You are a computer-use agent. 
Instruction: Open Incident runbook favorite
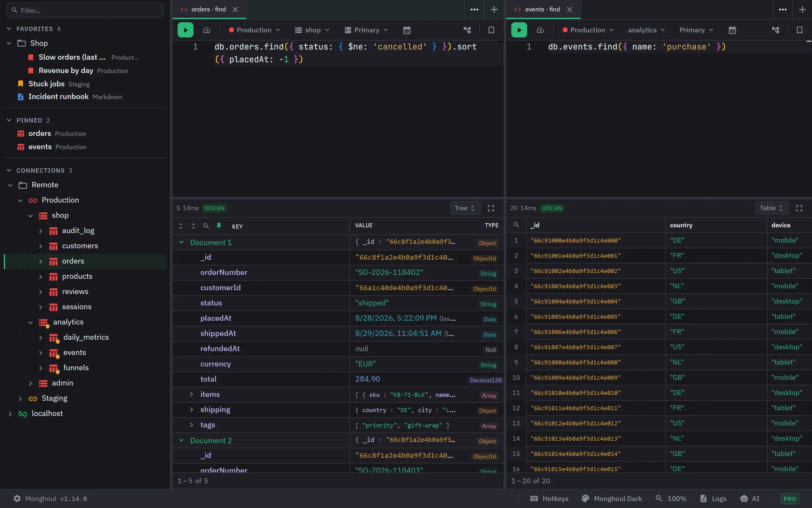[70, 97]
